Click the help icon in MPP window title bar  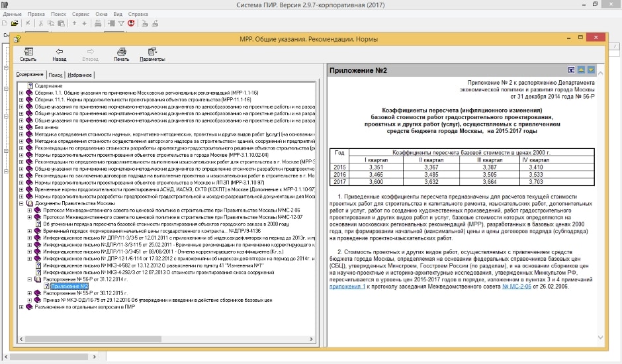[17, 38]
